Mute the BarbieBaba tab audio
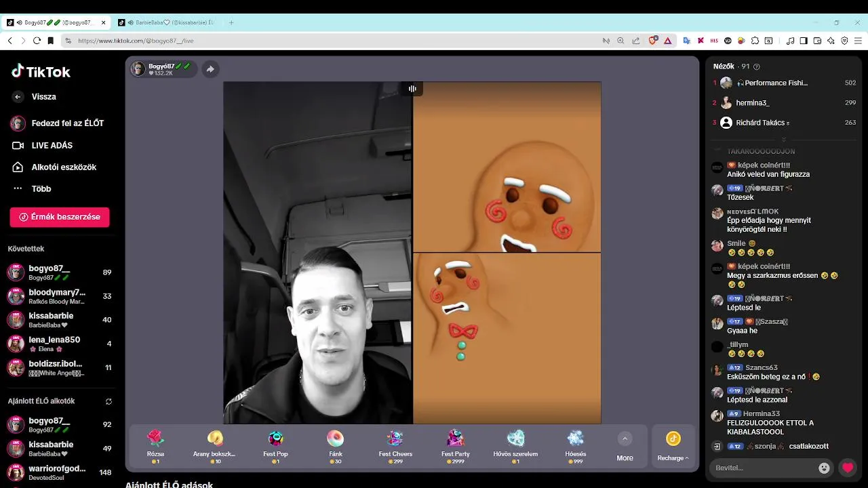 click(130, 22)
